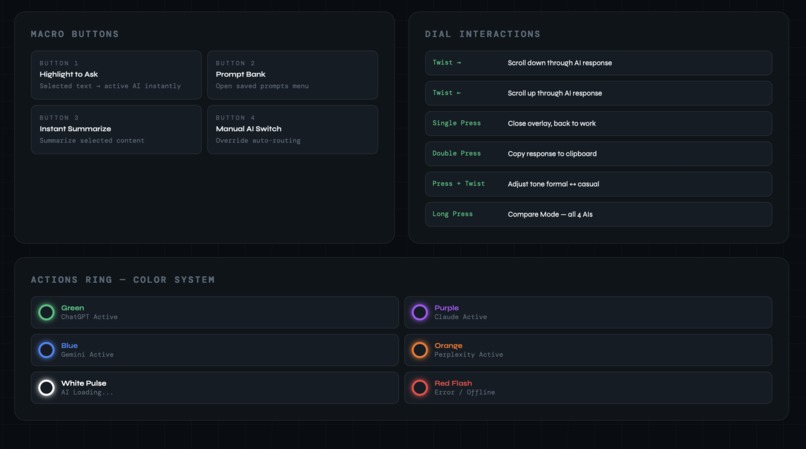The image size is (806, 449).
Task: Click the Red Flash error ring icon
Action: [x=419, y=387]
